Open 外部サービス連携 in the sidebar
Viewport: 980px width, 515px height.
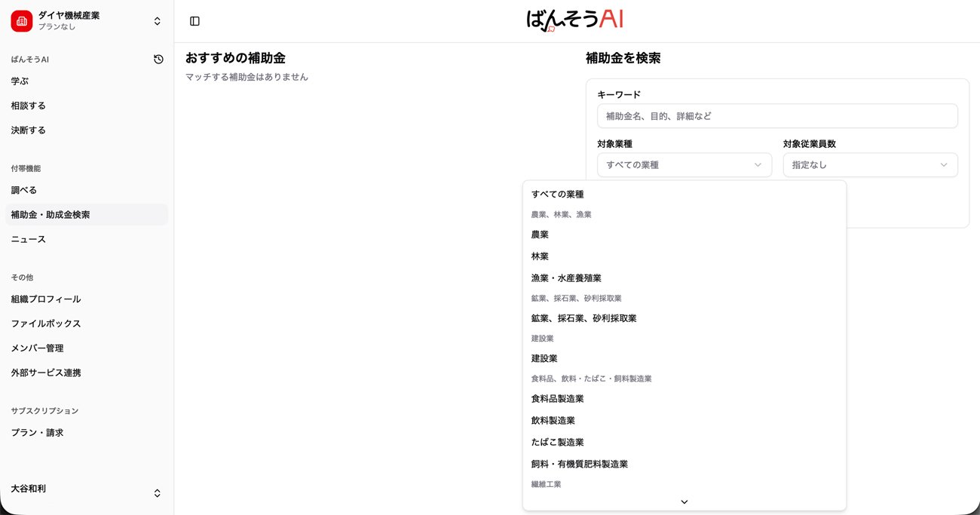[47, 372]
